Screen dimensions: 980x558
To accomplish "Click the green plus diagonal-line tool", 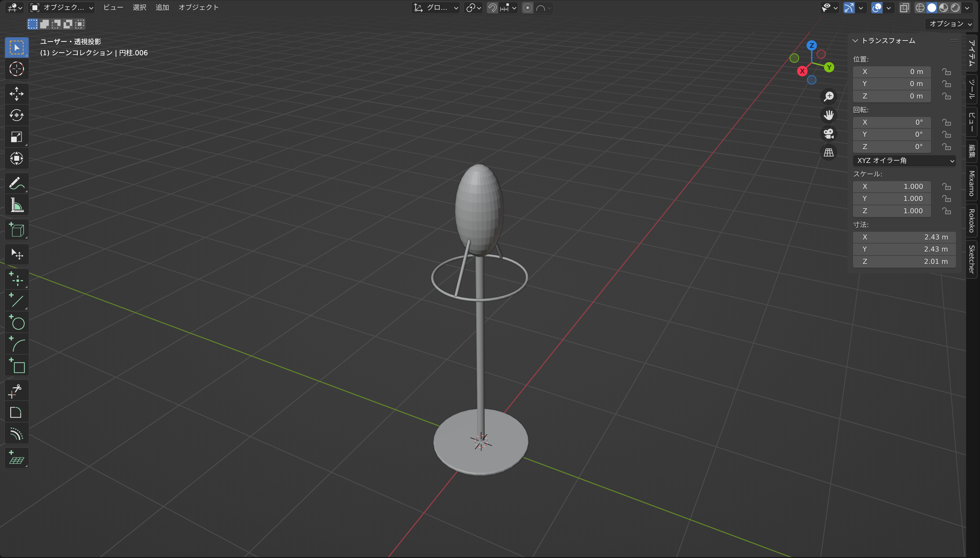I will tap(16, 301).
